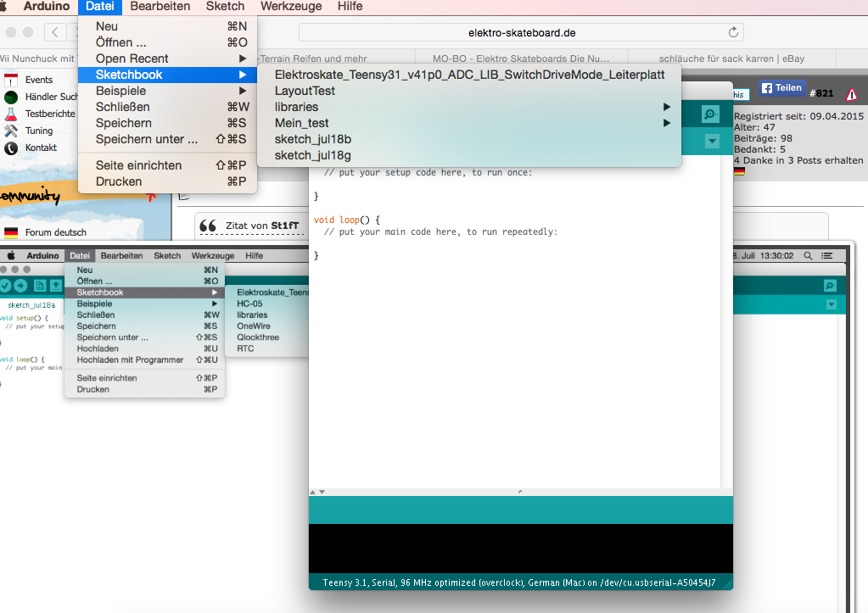Image resolution: width=868 pixels, height=613 pixels.
Task: Click the Verify checkmark button in lower Arduino toolbar
Action: click(6, 286)
